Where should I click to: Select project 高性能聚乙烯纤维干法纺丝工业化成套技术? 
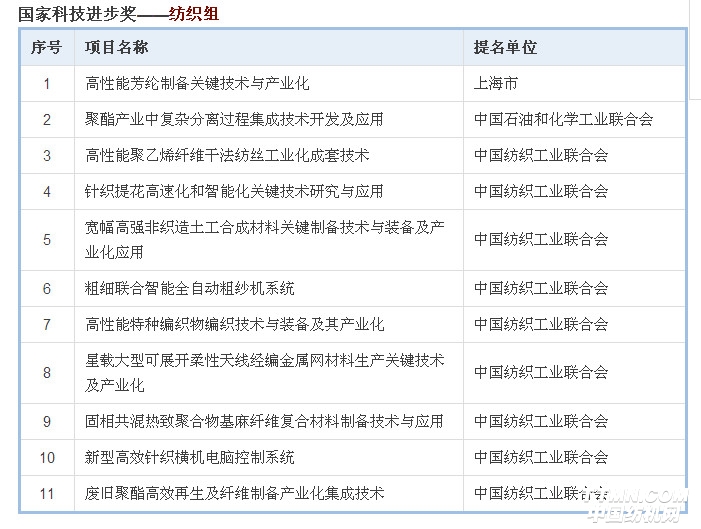point(227,156)
